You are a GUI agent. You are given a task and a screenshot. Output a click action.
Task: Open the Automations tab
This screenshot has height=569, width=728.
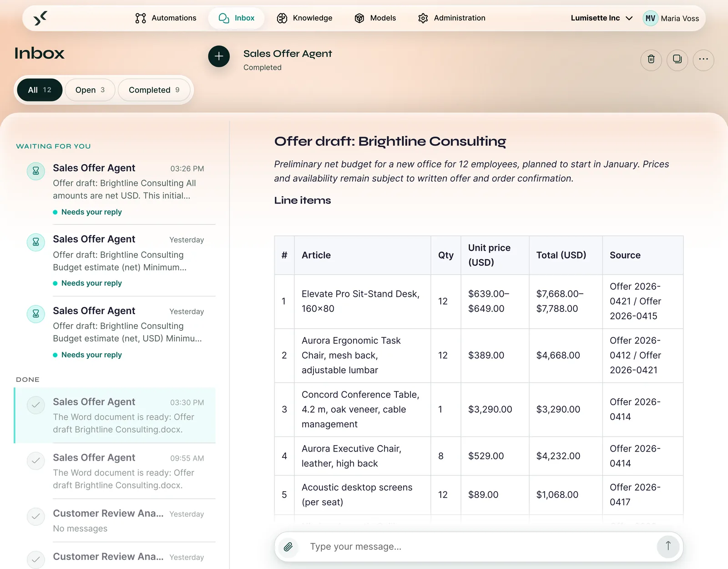pos(166,18)
